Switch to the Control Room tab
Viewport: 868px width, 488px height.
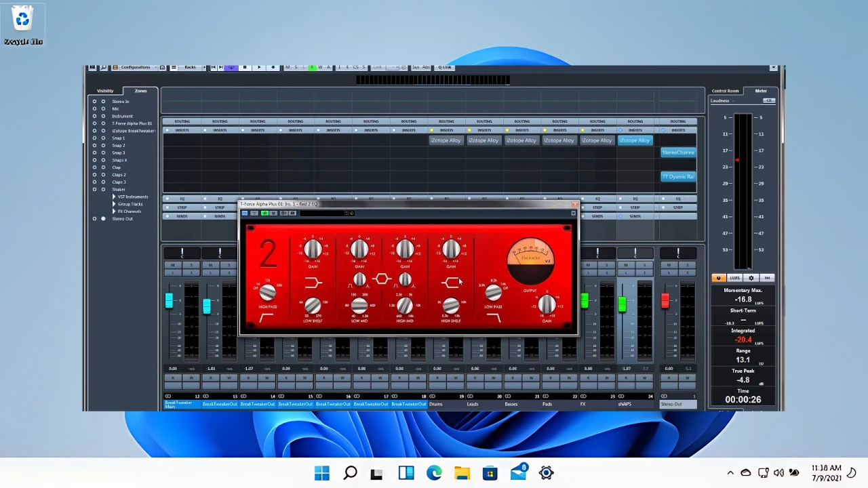(x=725, y=91)
